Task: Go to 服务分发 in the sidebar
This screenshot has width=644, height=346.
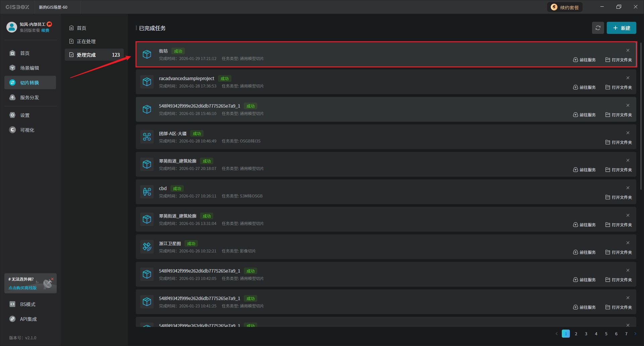Action: point(30,98)
